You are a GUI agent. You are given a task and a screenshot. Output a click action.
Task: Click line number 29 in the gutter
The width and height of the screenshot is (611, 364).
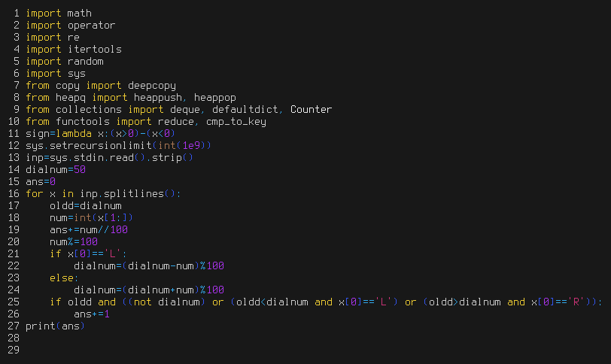tap(14, 351)
